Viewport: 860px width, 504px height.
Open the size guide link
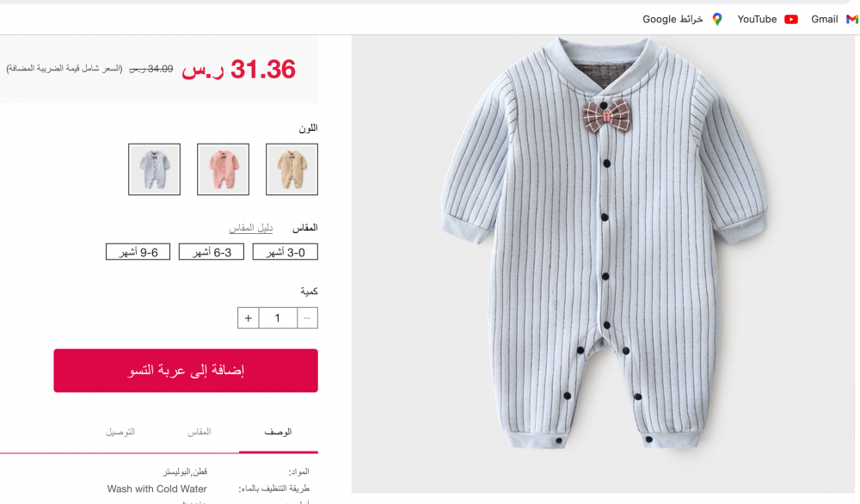click(250, 228)
